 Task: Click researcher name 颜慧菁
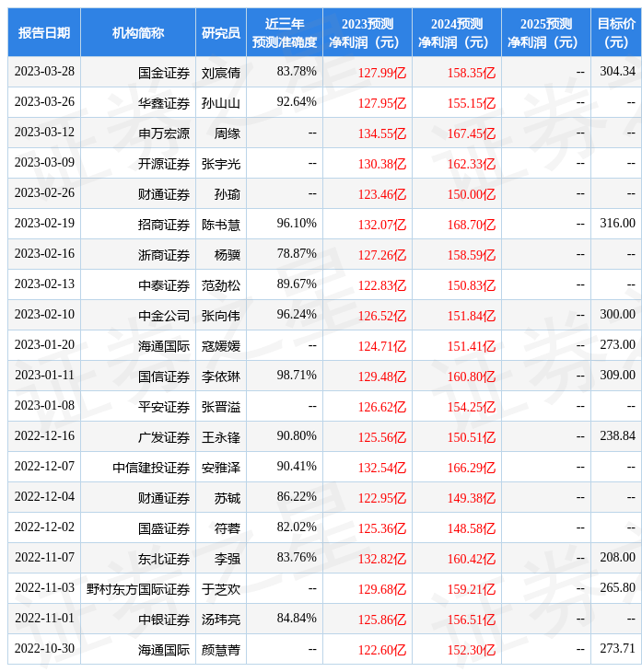(221, 651)
